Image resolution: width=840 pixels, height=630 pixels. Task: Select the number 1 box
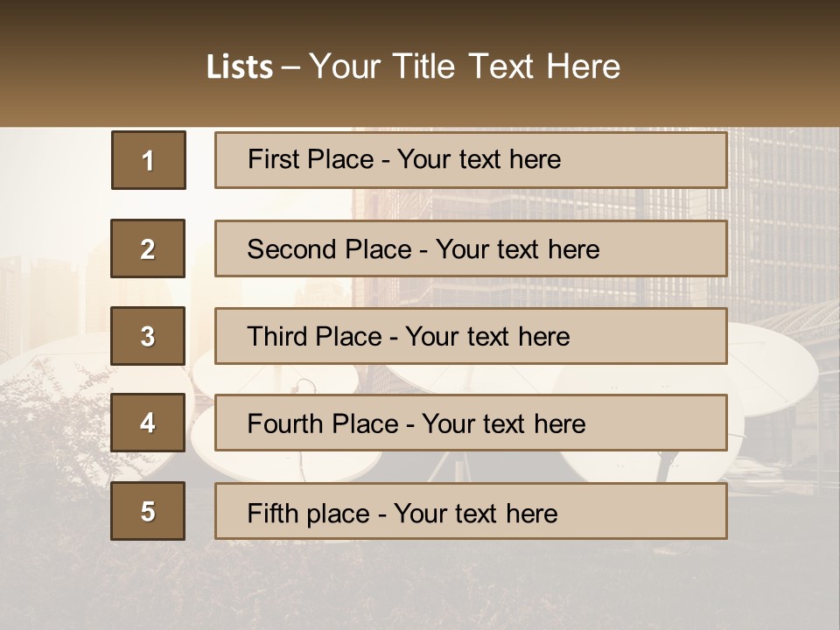pyautogui.click(x=148, y=160)
